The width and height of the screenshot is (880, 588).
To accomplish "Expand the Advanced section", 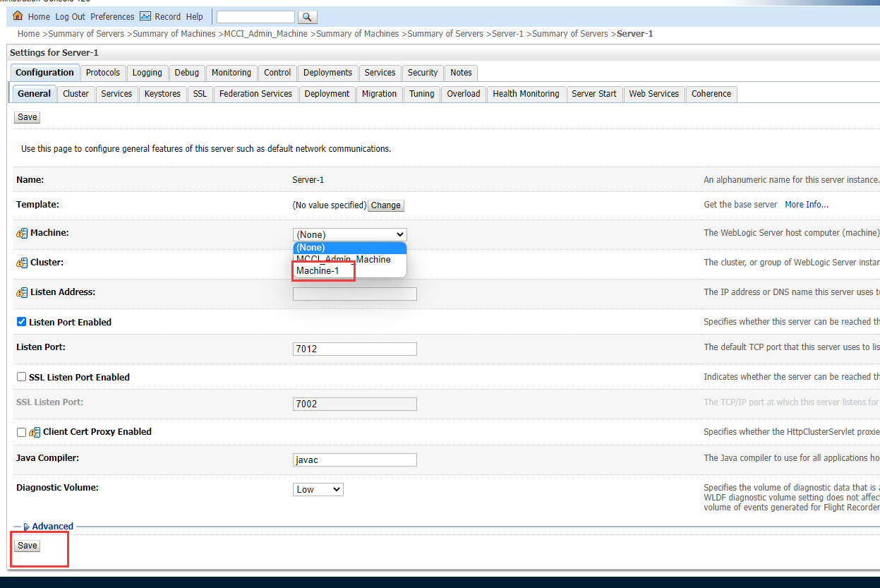I will point(50,526).
